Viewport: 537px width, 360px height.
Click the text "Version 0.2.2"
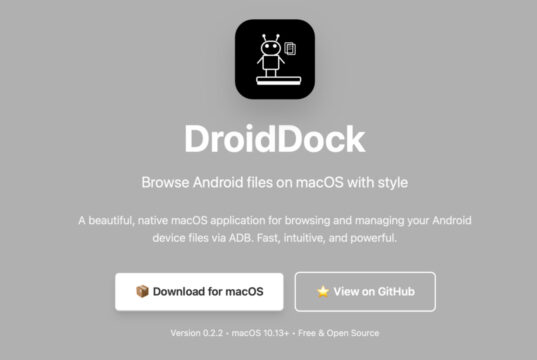pos(197,333)
